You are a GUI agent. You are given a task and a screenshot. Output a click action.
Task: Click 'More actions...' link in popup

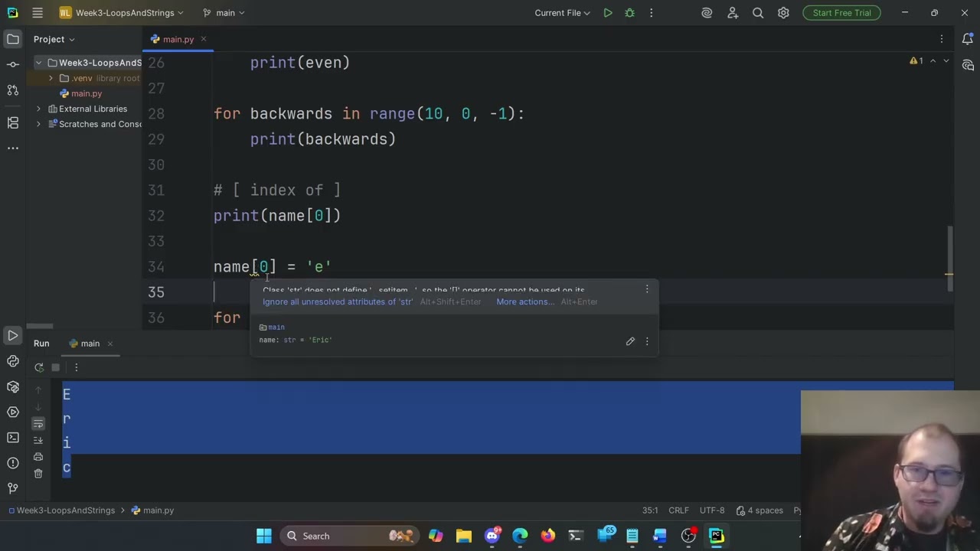pos(525,302)
